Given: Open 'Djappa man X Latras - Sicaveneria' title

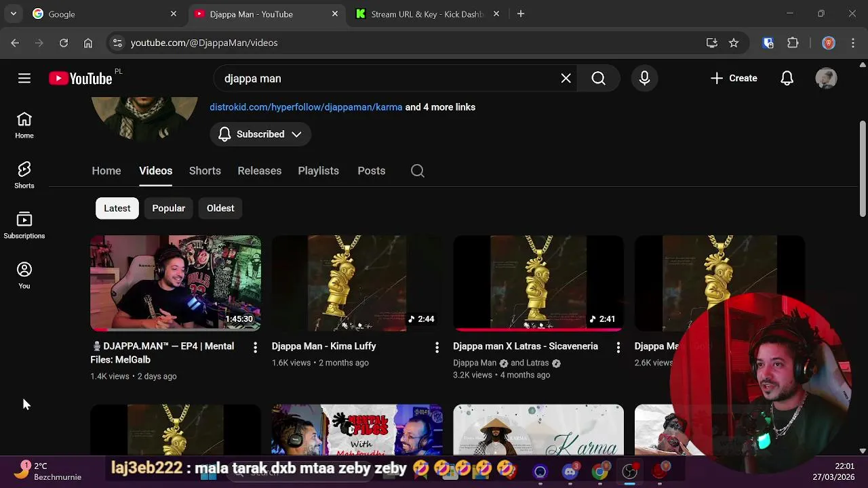Looking at the screenshot, I should [x=526, y=346].
